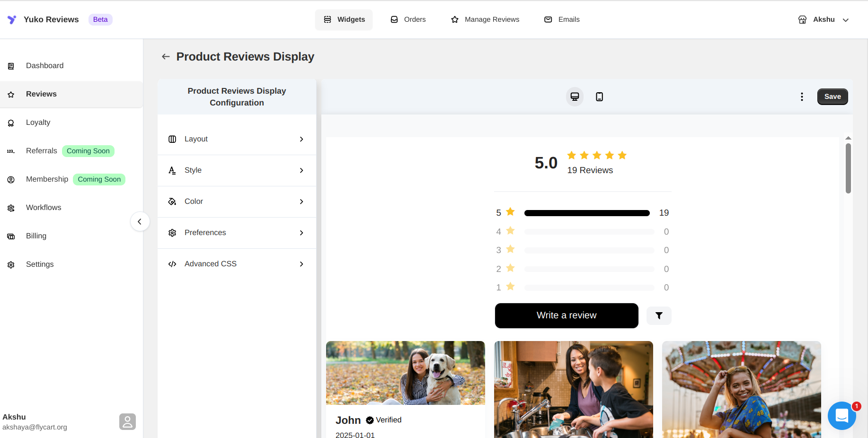The height and width of the screenshot is (438, 868).
Task: Switch to desktop preview mode
Action: pos(575,96)
